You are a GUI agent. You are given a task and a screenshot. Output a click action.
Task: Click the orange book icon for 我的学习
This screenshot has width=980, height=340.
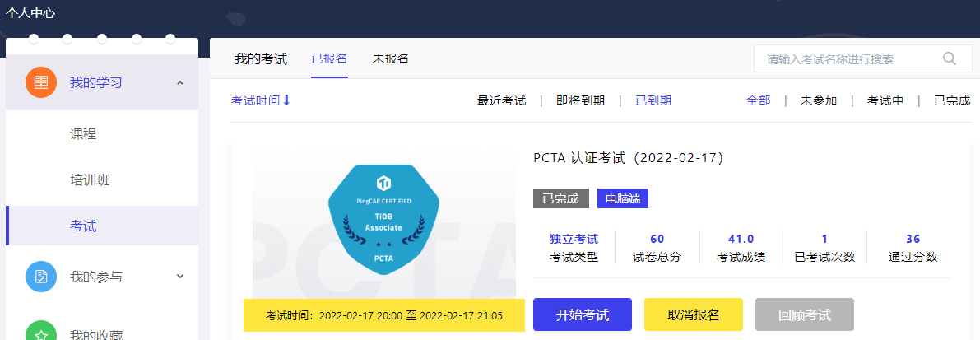[41, 82]
